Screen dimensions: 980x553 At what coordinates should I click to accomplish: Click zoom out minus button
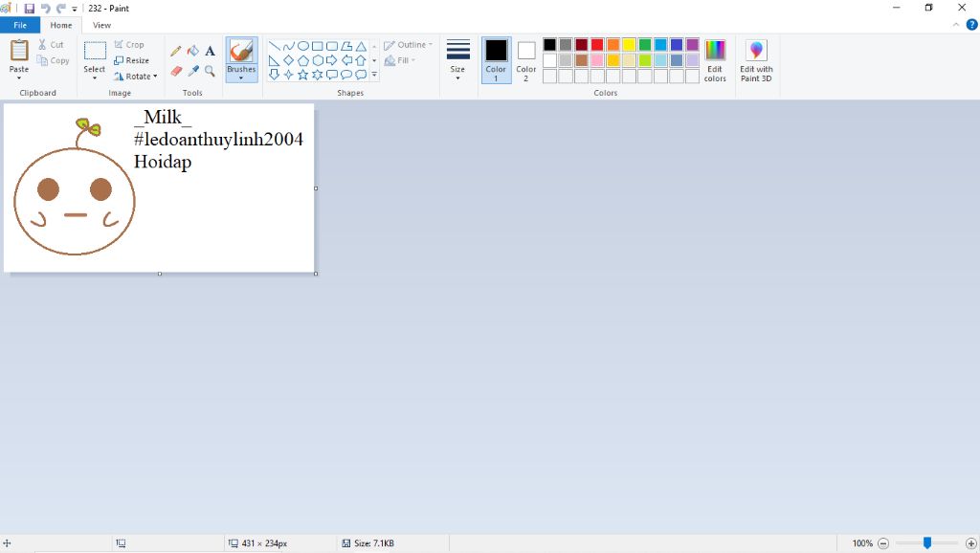click(x=883, y=543)
